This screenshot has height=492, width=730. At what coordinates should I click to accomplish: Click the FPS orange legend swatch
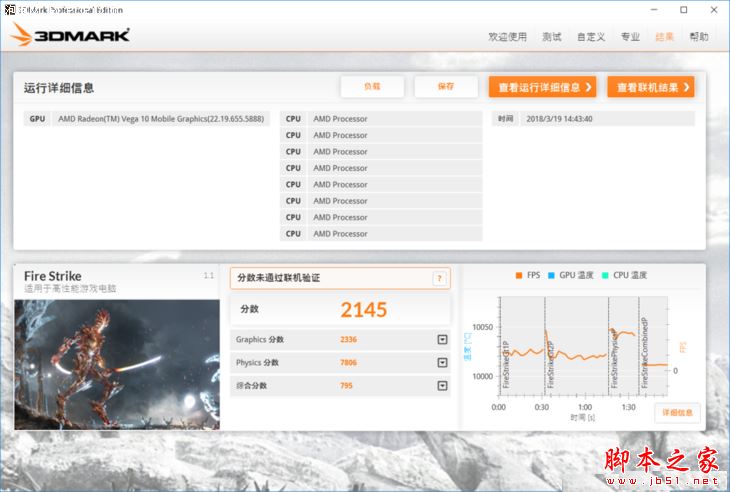coord(519,276)
